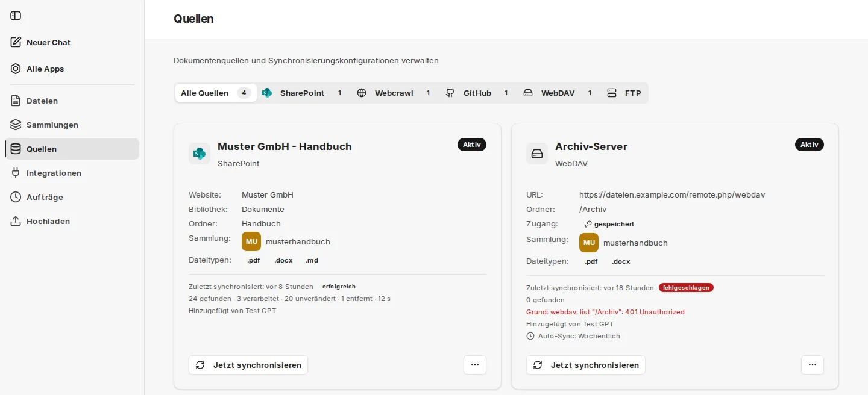The width and height of the screenshot is (868, 395).
Task: Click the key icon beside gespeichert
Action: (588, 224)
